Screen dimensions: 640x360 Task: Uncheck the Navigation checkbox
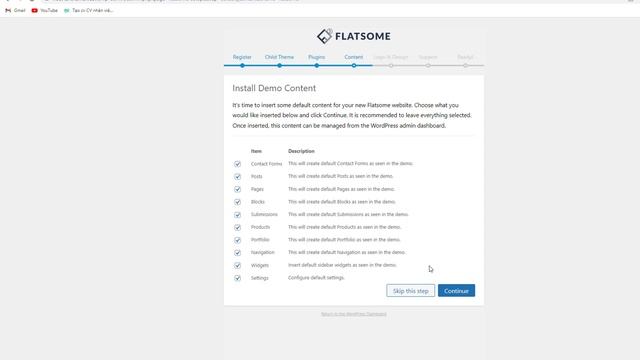pyautogui.click(x=238, y=253)
